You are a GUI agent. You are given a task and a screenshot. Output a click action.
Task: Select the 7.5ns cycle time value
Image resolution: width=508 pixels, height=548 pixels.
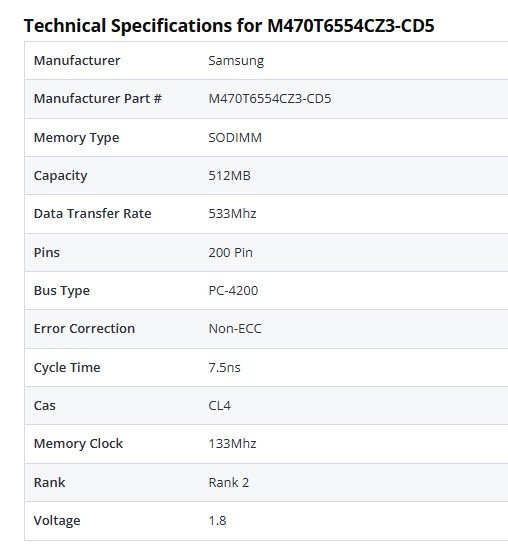coord(224,367)
